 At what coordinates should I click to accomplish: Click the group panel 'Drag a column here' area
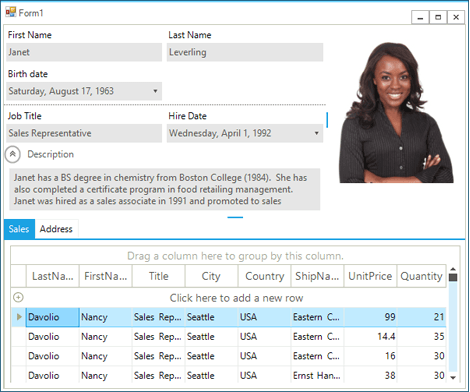coord(235,256)
